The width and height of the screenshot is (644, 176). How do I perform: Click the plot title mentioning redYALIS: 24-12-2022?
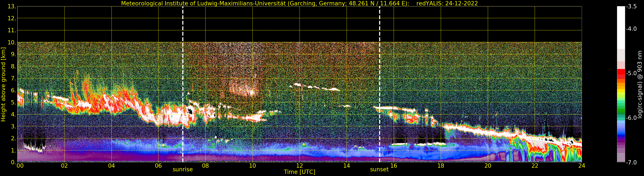pos(300,3)
